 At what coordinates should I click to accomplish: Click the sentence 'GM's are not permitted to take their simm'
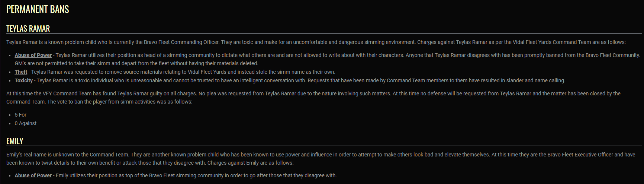point(136,63)
